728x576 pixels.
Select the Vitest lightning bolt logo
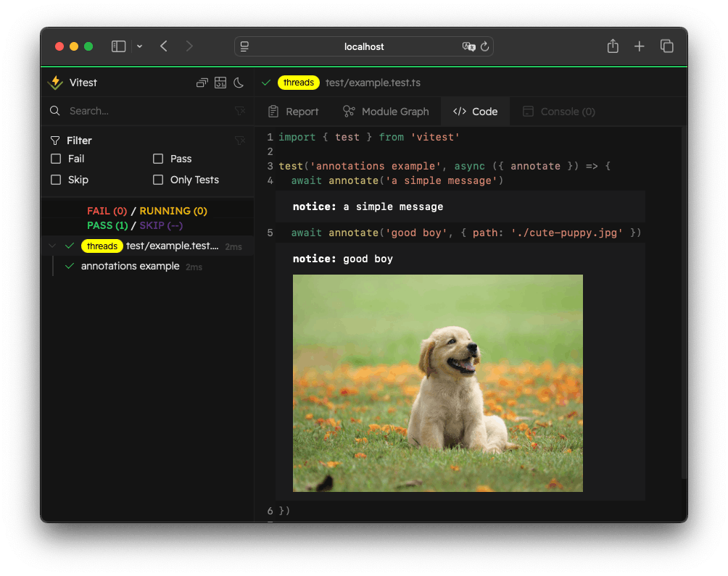(x=55, y=83)
